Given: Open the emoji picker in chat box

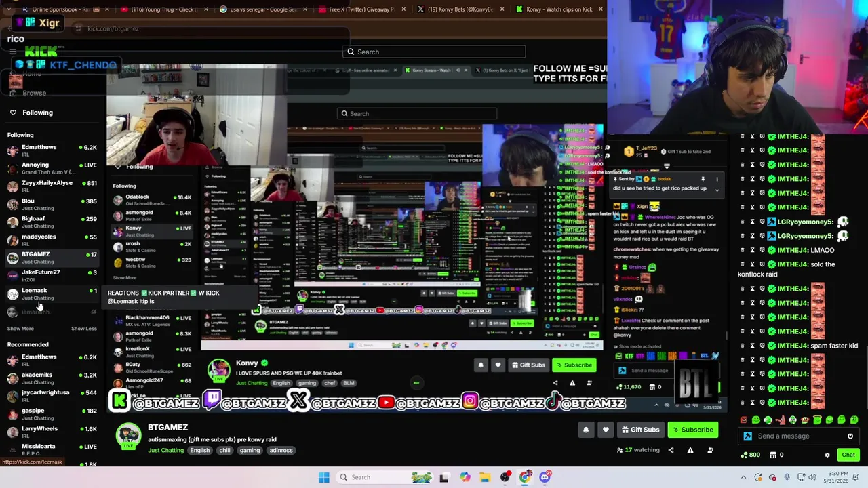Looking at the screenshot, I should point(850,436).
